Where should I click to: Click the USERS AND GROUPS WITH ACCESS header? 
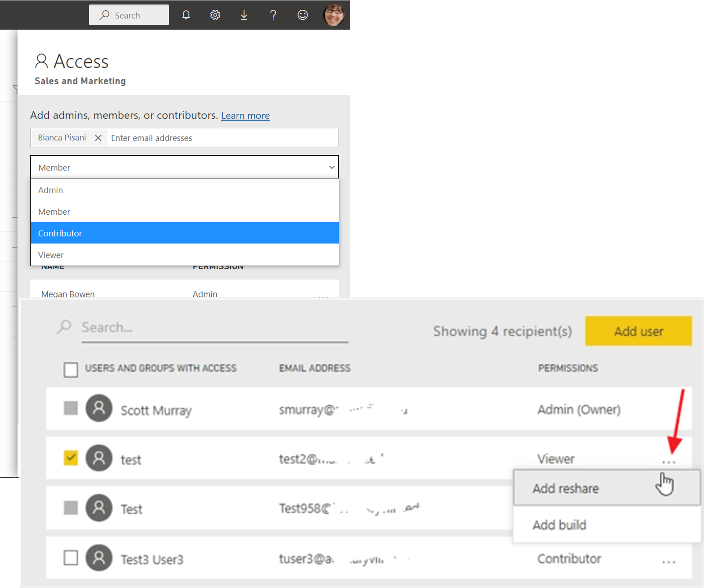[x=160, y=368]
